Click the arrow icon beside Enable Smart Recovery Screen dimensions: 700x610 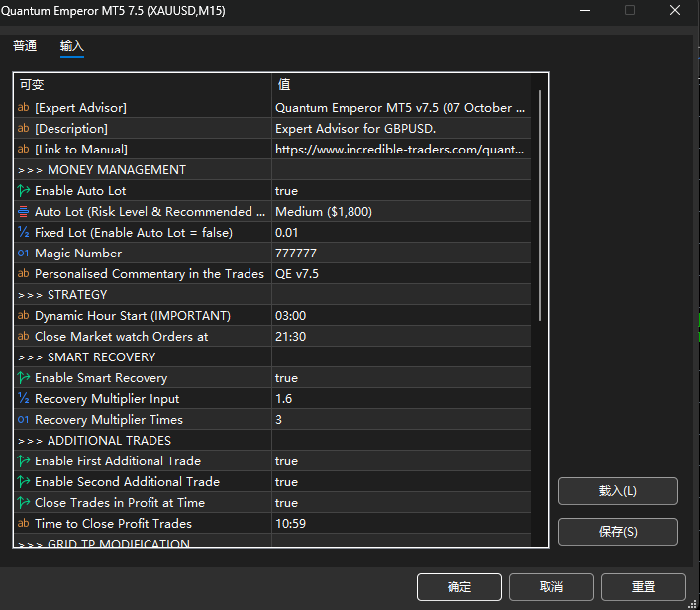pos(23,378)
